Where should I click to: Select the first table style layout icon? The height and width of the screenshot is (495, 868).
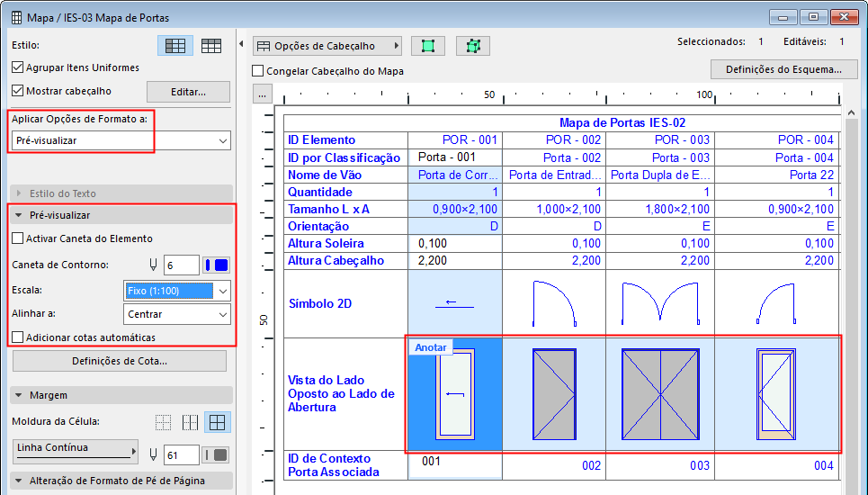(x=175, y=46)
